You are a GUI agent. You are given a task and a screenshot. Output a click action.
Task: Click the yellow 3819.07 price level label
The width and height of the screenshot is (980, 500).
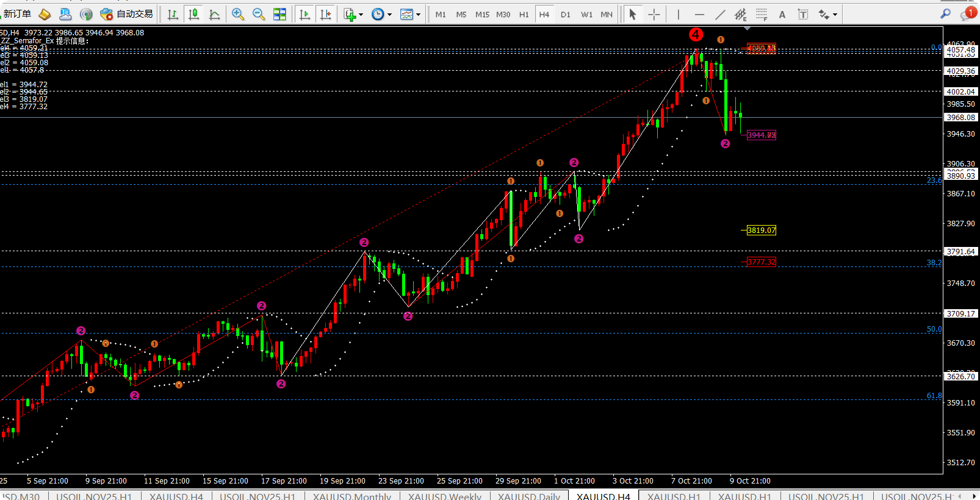click(761, 230)
